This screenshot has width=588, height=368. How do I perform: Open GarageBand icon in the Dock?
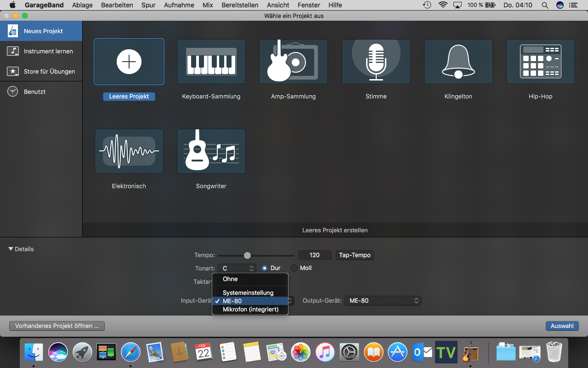pos(470,352)
